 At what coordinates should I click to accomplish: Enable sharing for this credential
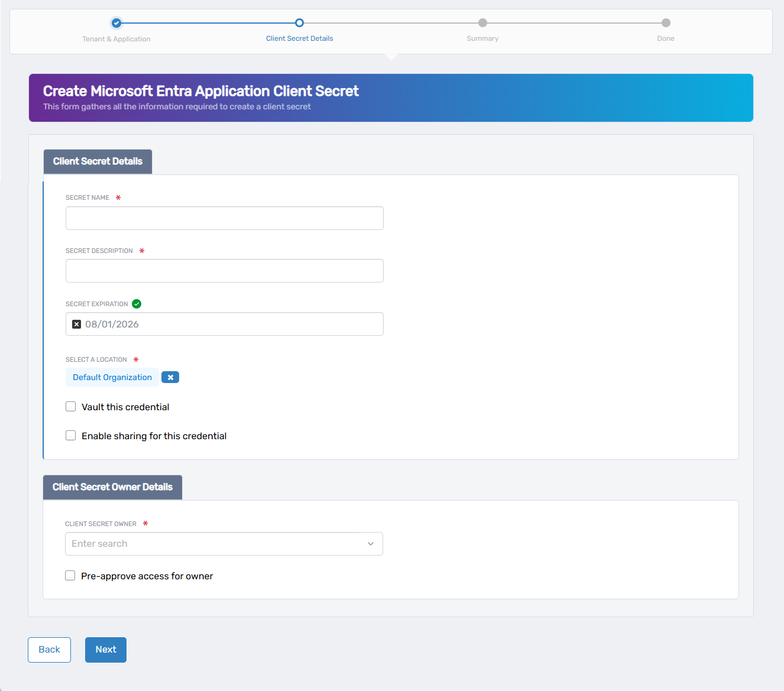click(70, 435)
